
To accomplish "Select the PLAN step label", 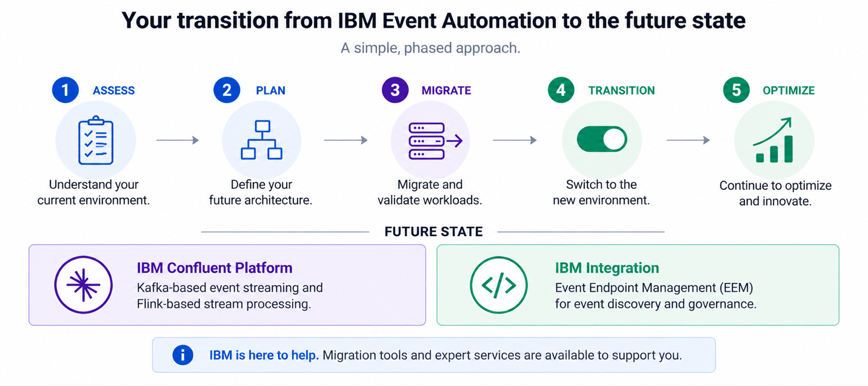I will click(270, 90).
